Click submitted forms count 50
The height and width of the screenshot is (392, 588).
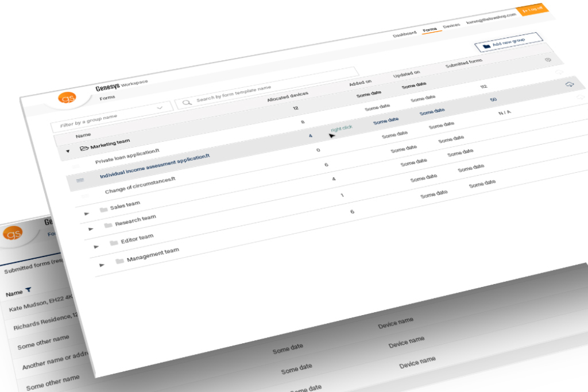click(493, 99)
